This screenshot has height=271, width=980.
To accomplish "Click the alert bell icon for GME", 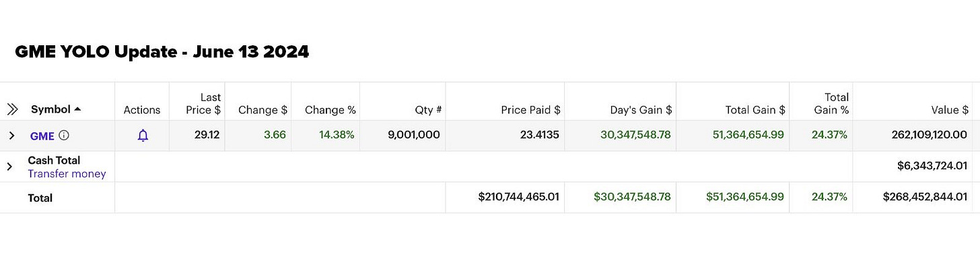I will coord(143,135).
